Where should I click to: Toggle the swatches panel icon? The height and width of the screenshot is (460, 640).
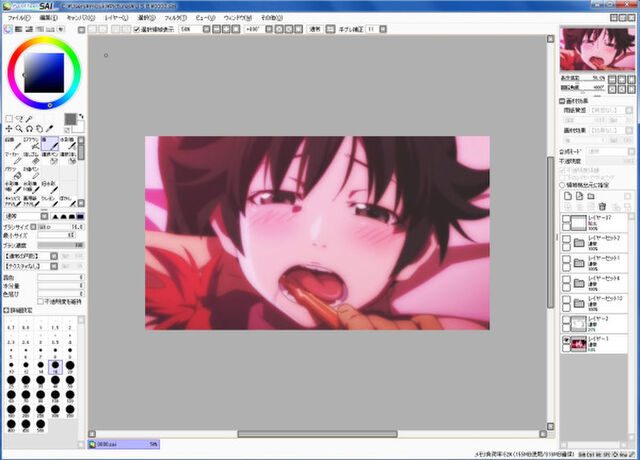pyautogui.click(x=50, y=29)
